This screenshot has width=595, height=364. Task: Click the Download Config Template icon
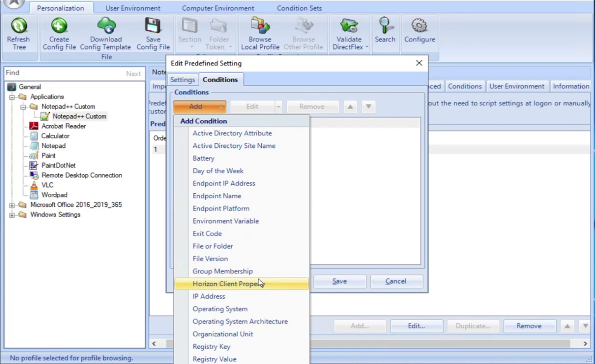pos(105,26)
